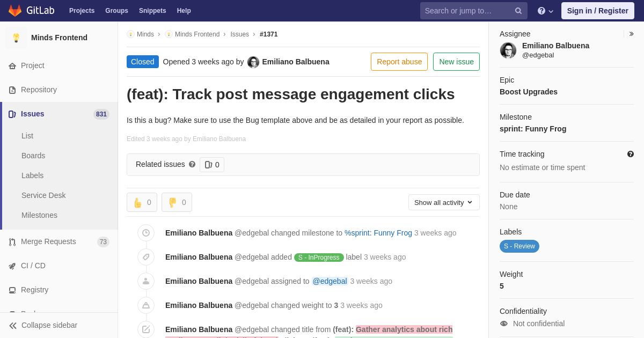
Task: Click the Project home icon in sidebar
Action: (12, 65)
